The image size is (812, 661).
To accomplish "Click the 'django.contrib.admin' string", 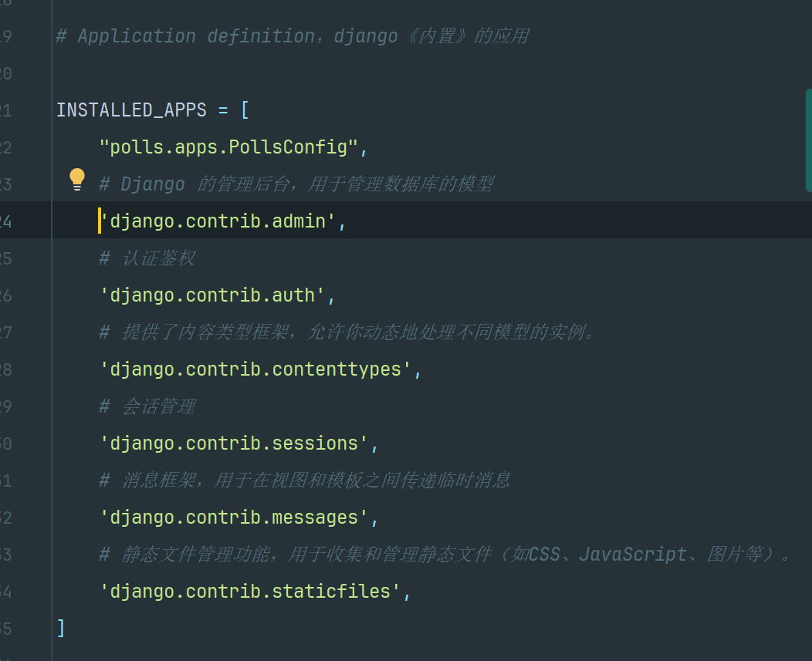I will pyautogui.click(x=218, y=221).
